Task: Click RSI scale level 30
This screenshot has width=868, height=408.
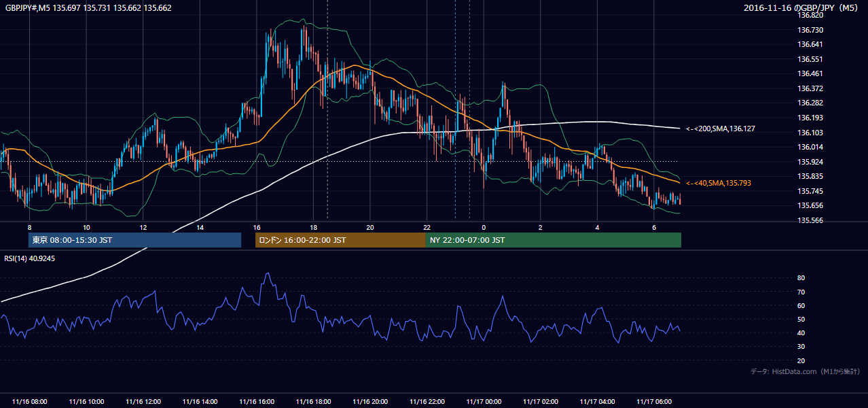Action: (801, 347)
